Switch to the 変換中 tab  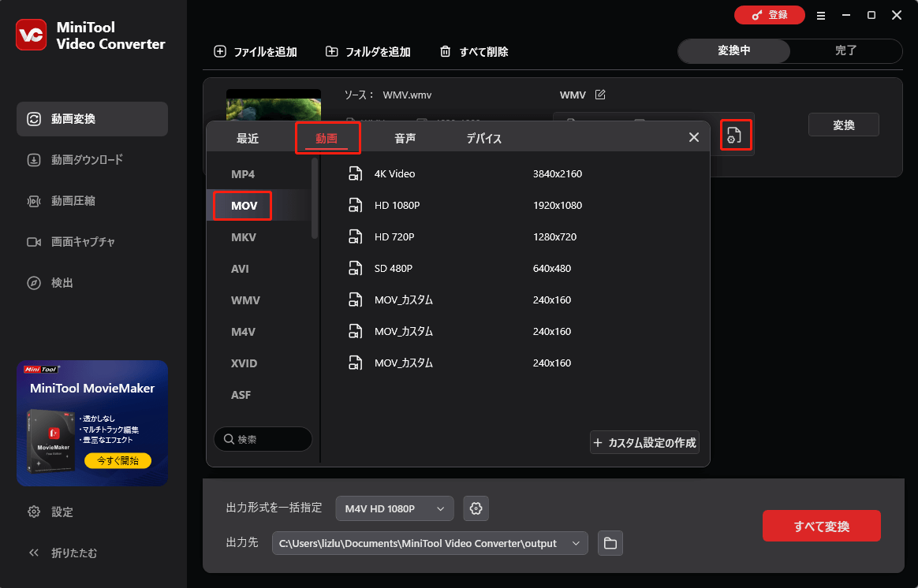point(734,51)
